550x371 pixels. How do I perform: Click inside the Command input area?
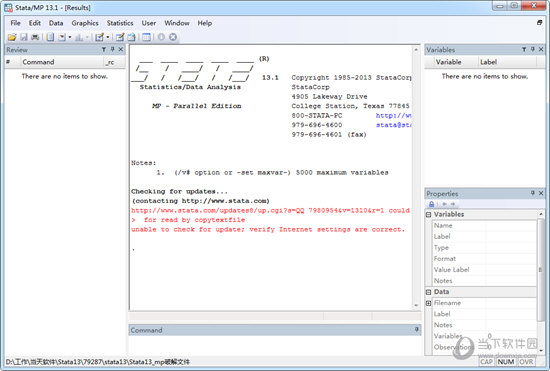275,345
